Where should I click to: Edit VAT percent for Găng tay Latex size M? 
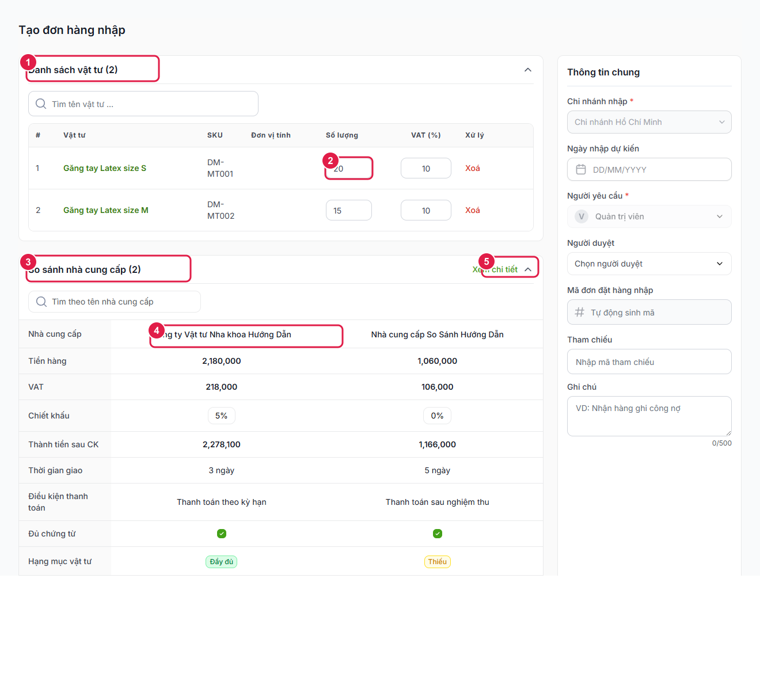tap(426, 210)
